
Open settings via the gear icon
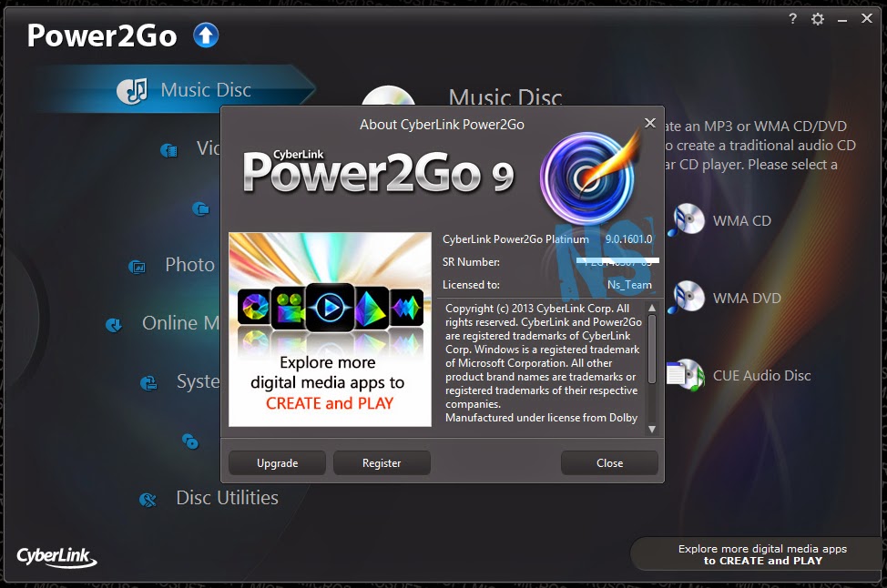click(x=817, y=18)
